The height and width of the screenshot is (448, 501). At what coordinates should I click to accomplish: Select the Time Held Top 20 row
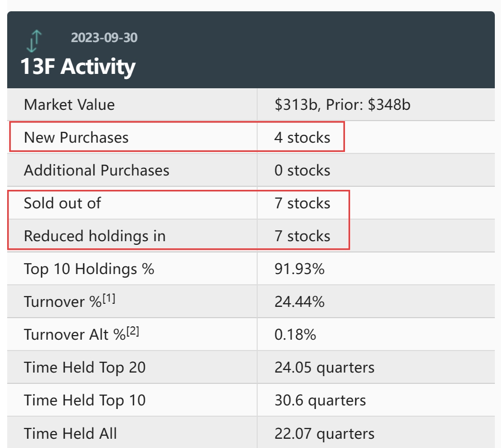point(251,367)
